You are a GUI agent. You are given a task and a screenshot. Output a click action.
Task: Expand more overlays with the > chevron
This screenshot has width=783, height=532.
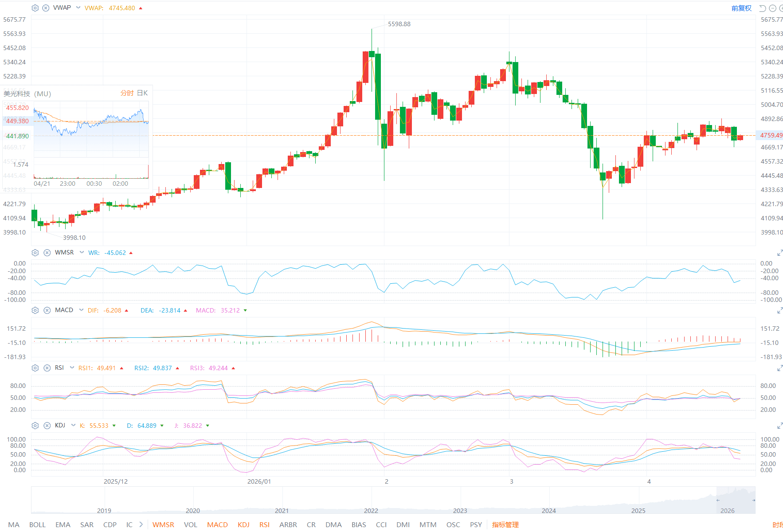141,524
